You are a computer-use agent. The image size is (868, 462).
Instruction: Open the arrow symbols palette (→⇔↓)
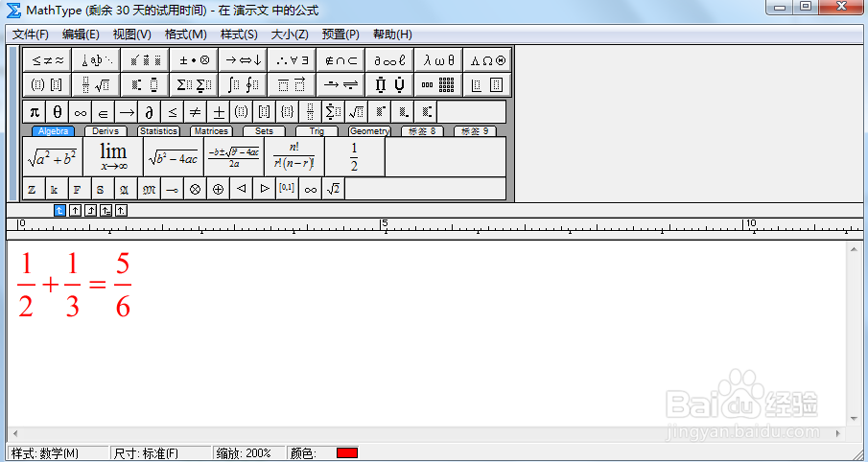pos(243,60)
